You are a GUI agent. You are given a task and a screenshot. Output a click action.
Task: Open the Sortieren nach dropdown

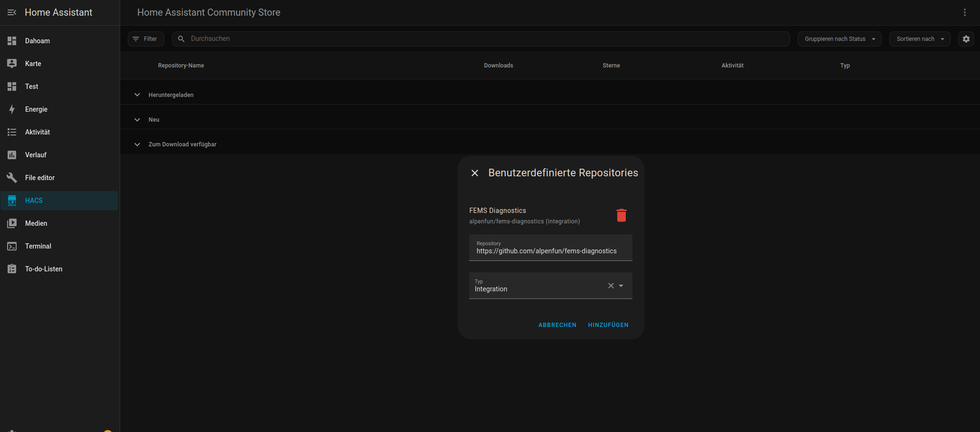click(x=920, y=39)
